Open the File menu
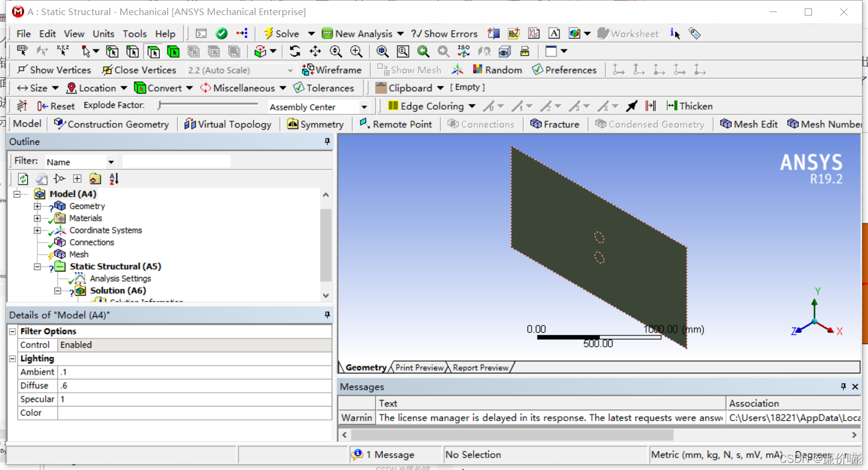Image resolution: width=868 pixels, height=470 pixels. 24,34
